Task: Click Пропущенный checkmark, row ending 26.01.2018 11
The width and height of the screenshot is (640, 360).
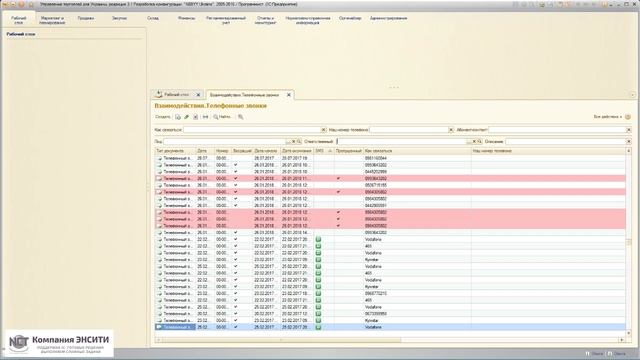Action: [338, 179]
